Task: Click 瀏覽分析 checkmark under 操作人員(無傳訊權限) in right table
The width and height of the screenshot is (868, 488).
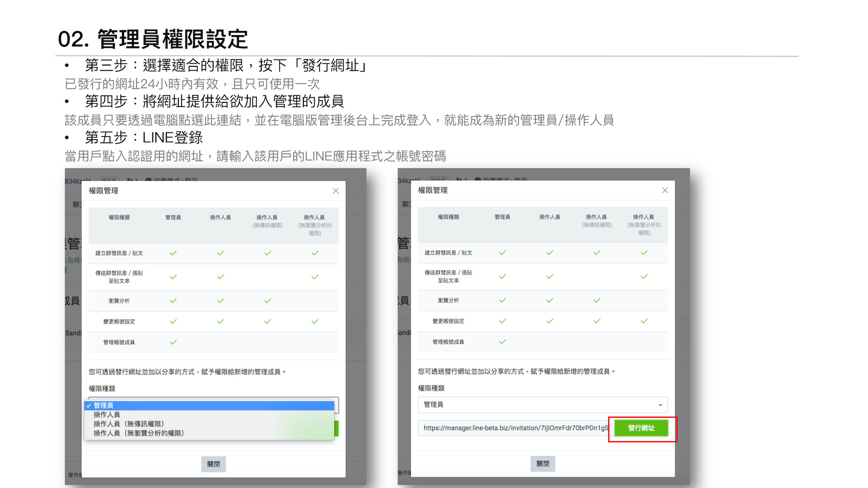Action: [597, 300]
